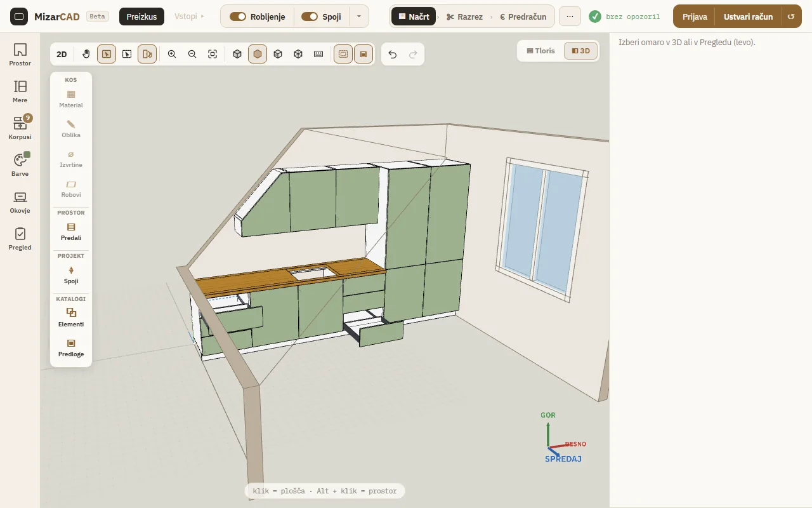Fit the model to the view
Screen dimensions: 812x508
click(213, 54)
